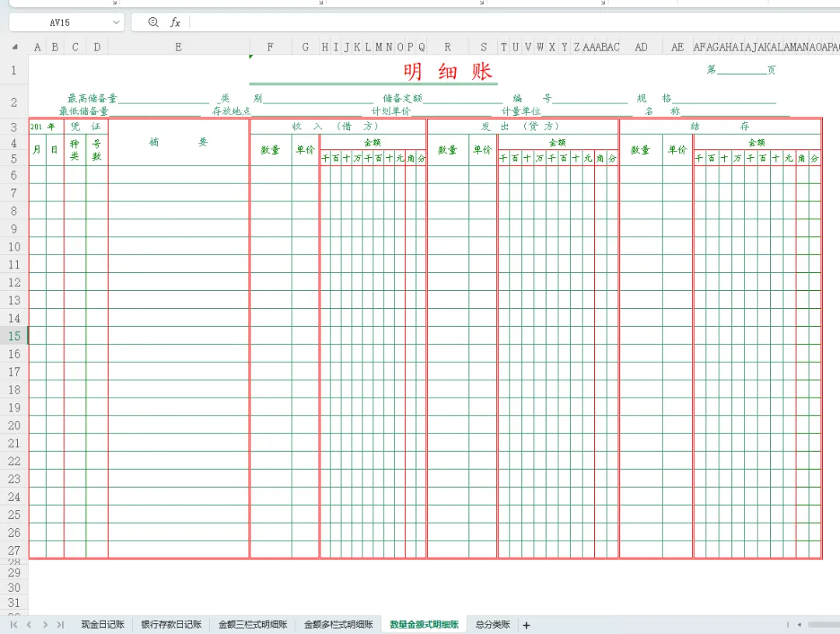Go to first sheet navigation arrow
The width and height of the screenshot is (840, 634).
click(13, 625)
